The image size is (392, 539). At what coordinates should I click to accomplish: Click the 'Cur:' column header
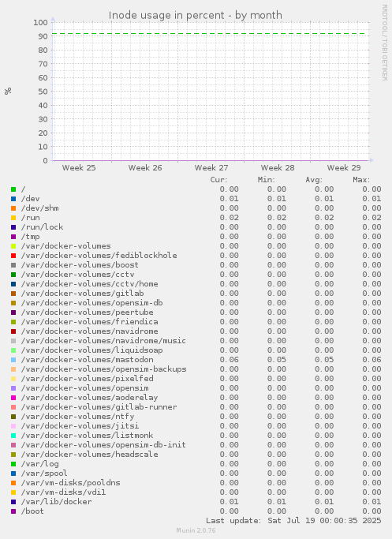(x=218, y=180)
